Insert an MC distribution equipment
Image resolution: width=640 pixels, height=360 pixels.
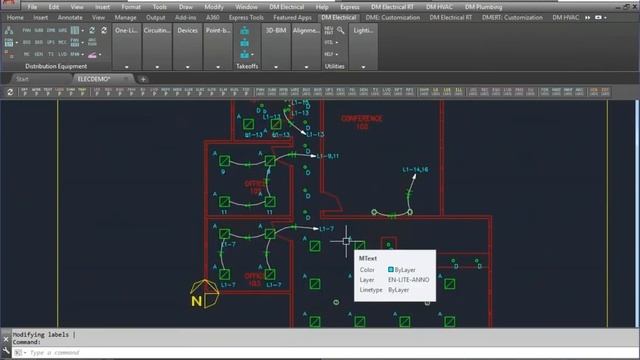pos(27,54)
